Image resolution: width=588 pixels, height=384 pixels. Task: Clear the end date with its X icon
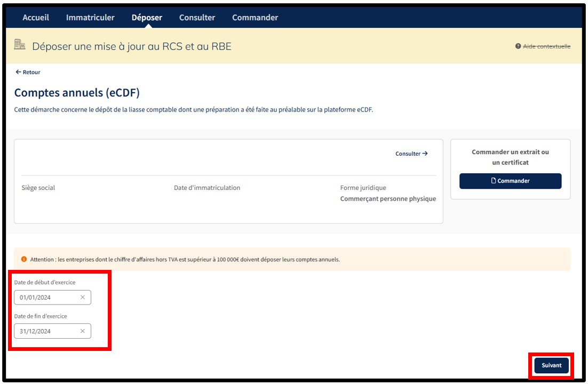83,331
